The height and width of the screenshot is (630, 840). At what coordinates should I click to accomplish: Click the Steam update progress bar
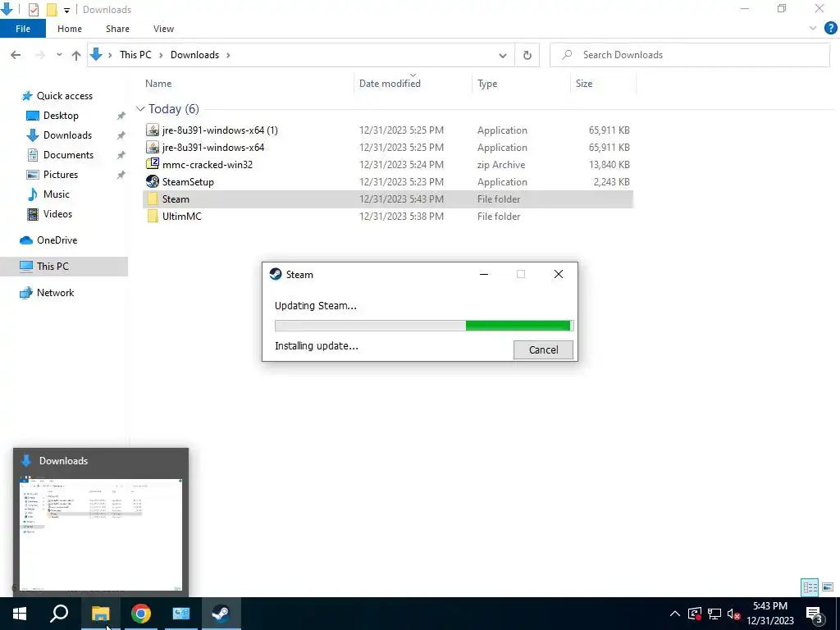click(424, 325)
